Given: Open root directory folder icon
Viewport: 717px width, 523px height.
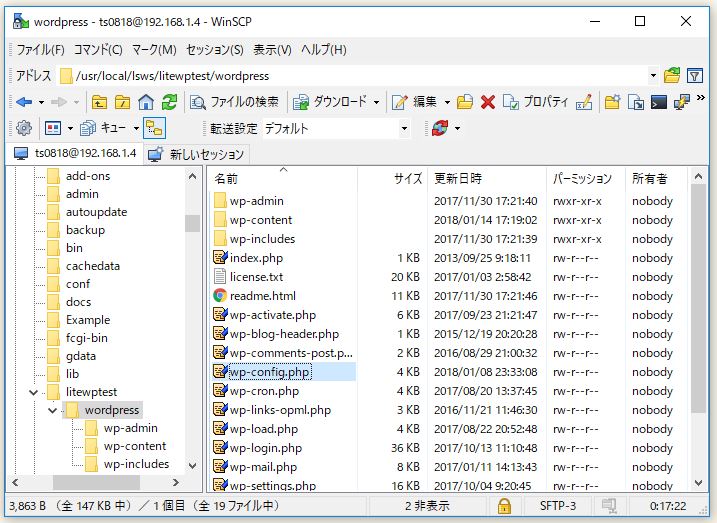Looking at the screenshot, I should (122, 102).
